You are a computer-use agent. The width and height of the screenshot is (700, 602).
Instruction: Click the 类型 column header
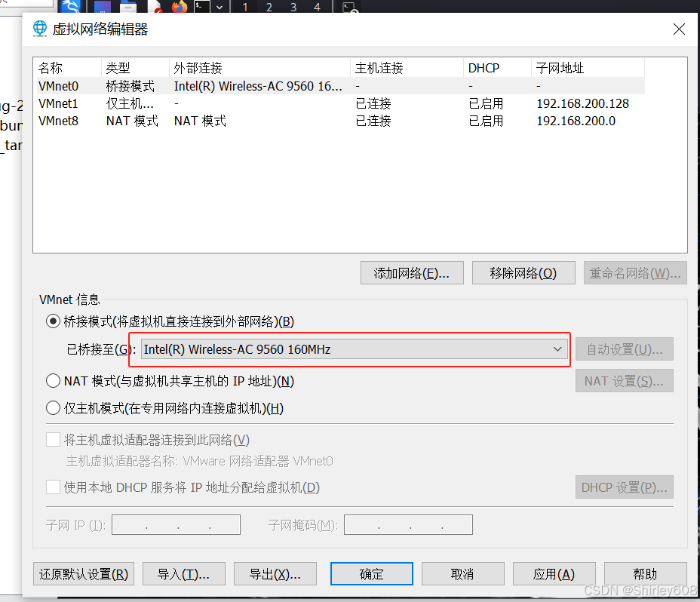pyautogui.click(x=135, y=68)
